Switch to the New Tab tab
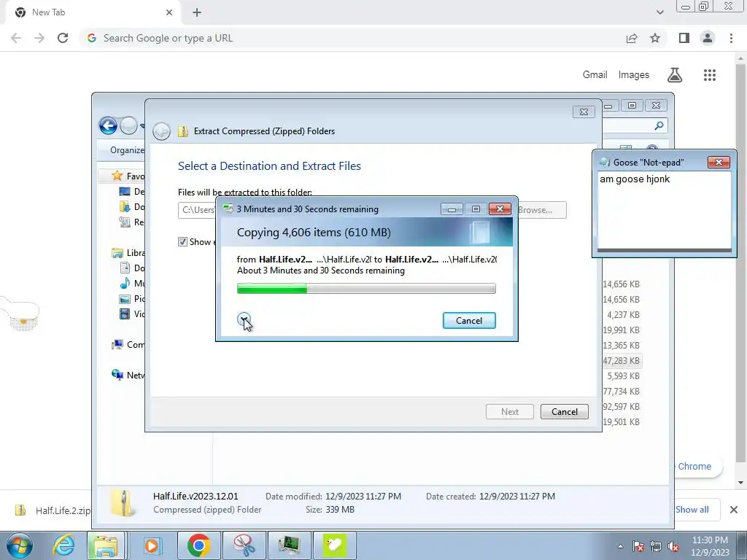Screen dimensions: 747x560 [93, 13]
